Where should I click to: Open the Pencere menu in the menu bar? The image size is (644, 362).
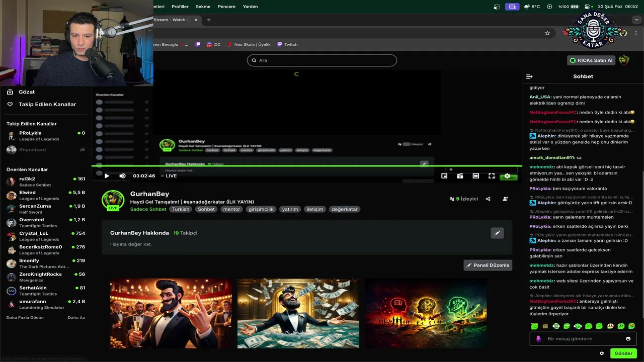click(226, 7)
